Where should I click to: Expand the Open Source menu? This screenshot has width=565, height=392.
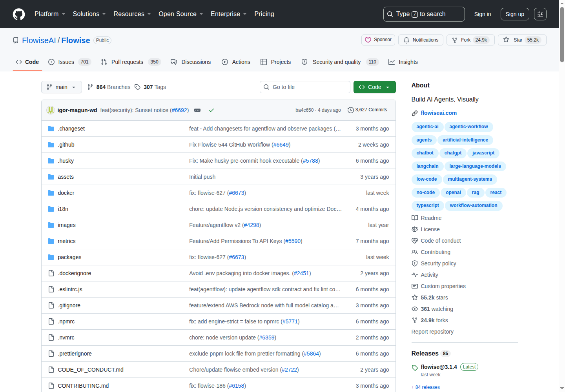click(x=181, y=14)
